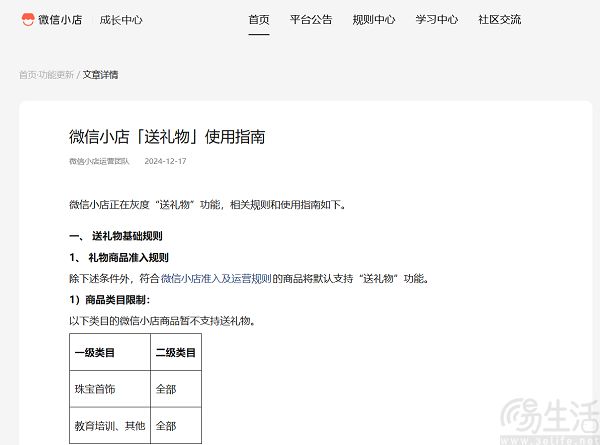Image resolution: width=600 pixels, height=445 pixels.
Task: Click the heading 一、送礼物基础规则
Action: coord(116,236)
